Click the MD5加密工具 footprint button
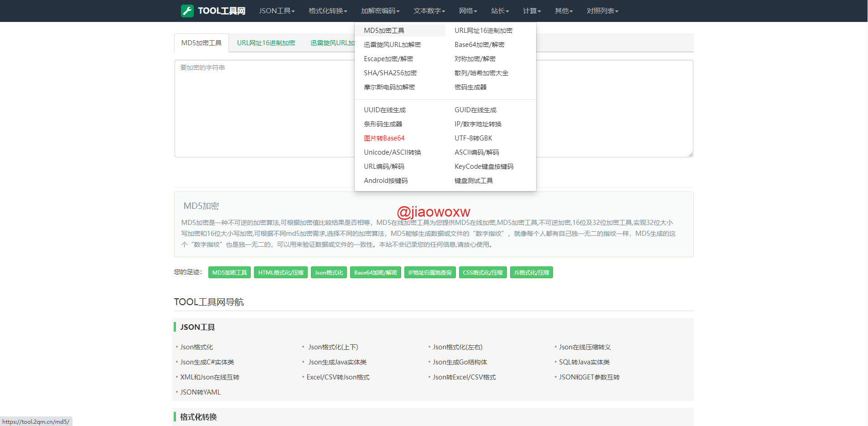Viewport: 868px width, 426px height. tap(230, 273)
